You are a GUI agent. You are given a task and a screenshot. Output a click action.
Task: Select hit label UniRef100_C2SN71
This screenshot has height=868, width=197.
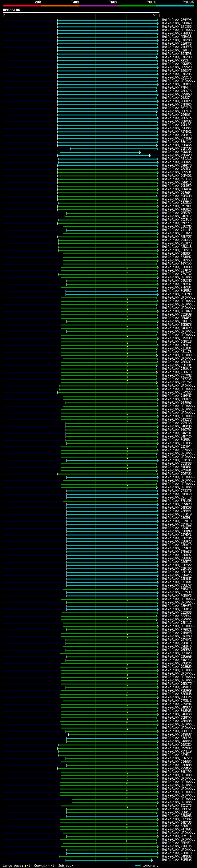(x=176, y=548)
